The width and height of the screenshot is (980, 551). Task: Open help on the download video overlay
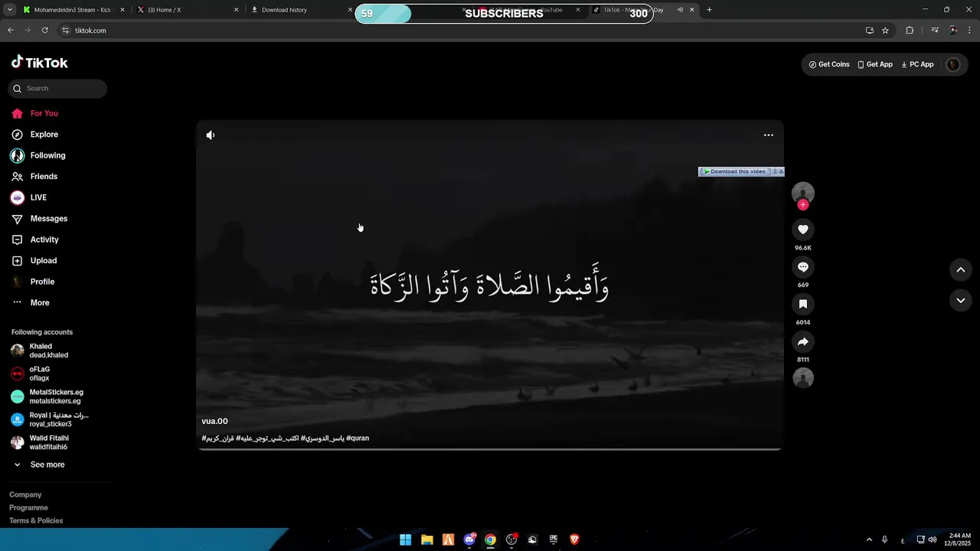pos(775,171)
